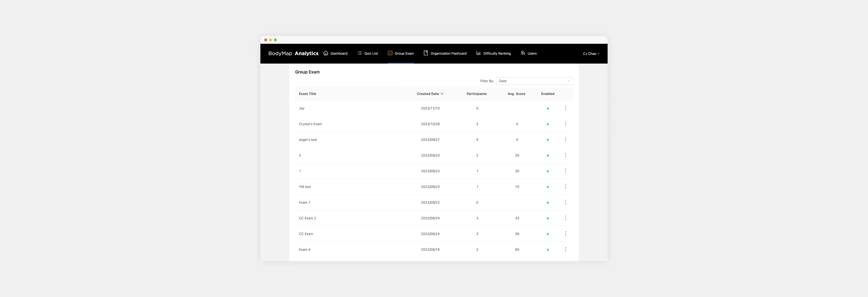Toggle enabled state on CC Exam

click(x=548, y=234)
